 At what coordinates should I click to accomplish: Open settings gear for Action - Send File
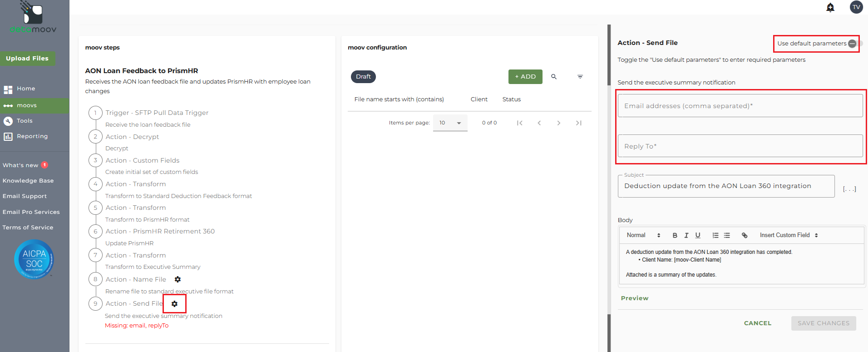coord(174,303)
